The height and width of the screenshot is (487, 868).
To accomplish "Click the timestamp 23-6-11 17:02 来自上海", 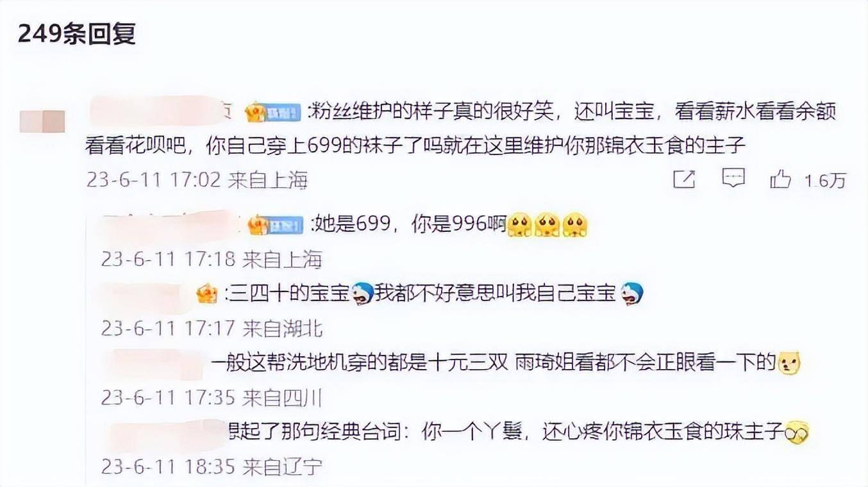I will pos(197,180).
